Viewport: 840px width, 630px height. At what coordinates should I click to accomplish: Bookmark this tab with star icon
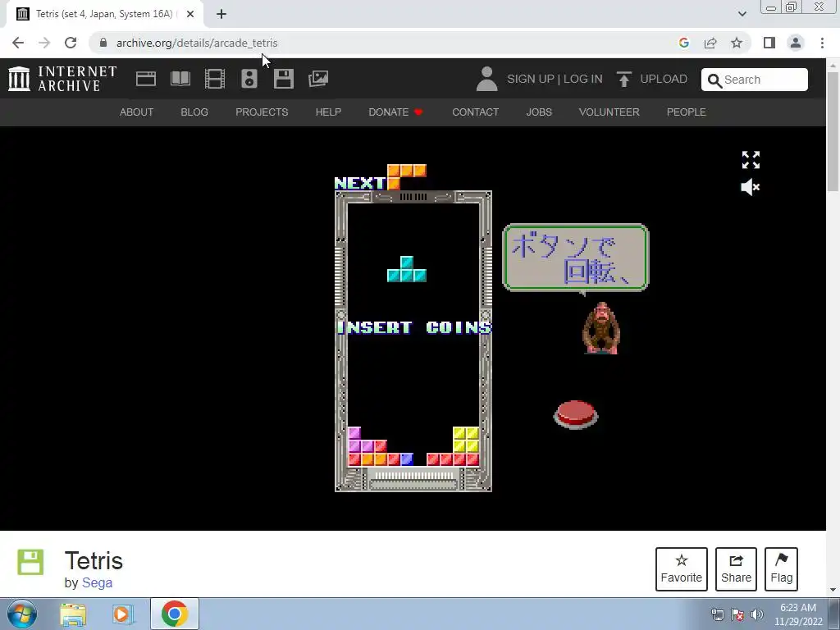tap(737, 43)
